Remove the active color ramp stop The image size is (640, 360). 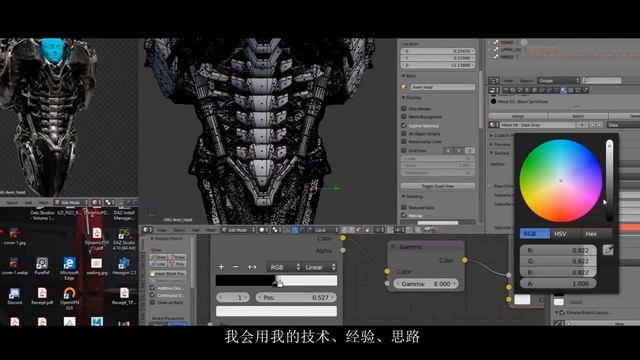pyautogui.click(x=236, y=267)
